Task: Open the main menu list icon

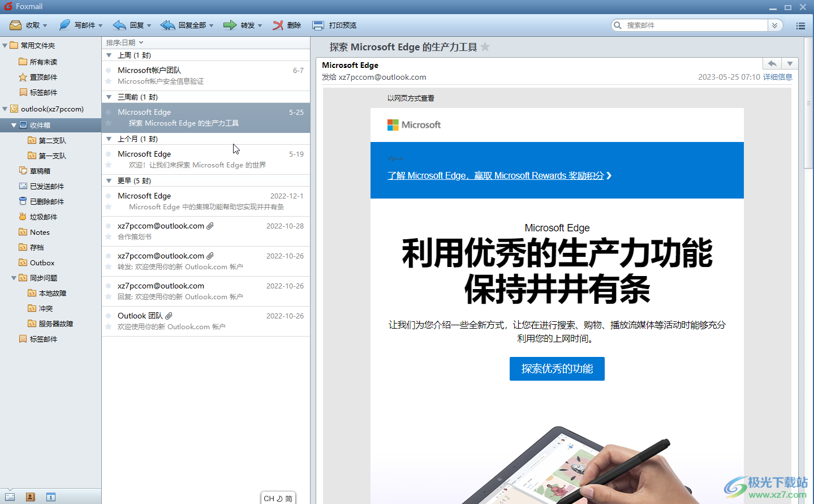Action: pos(800,25)
